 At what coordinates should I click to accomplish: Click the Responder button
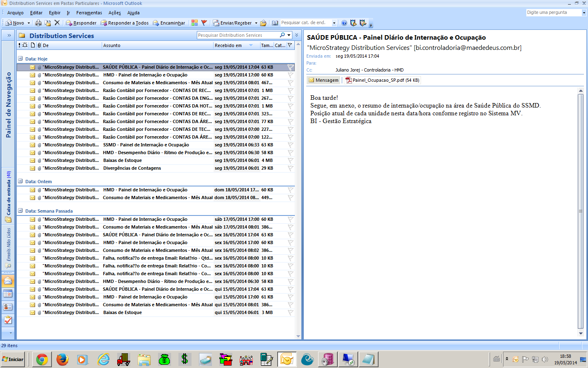(81, 23)
